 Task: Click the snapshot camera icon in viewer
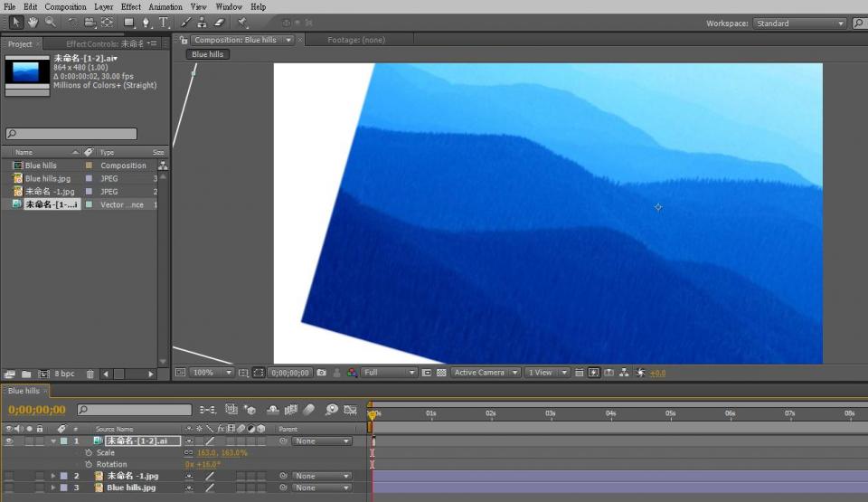click(321, 373)
